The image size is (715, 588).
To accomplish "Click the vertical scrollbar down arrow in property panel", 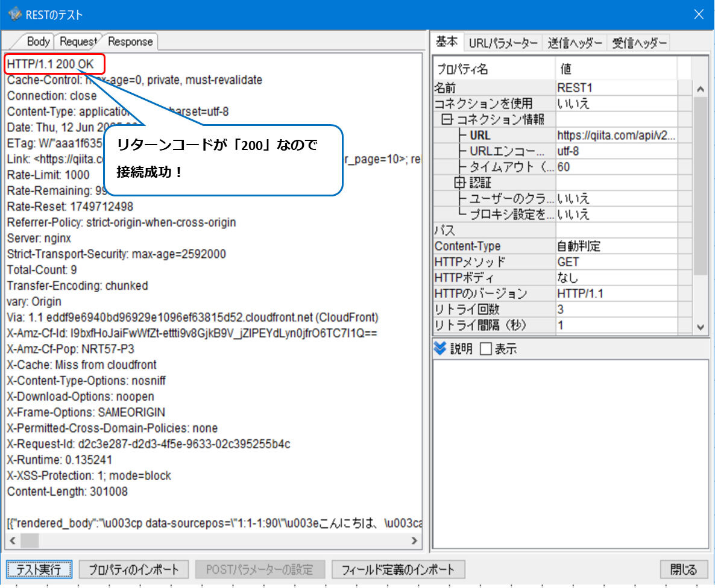I will pyautogui.click(x=699, y=327).
